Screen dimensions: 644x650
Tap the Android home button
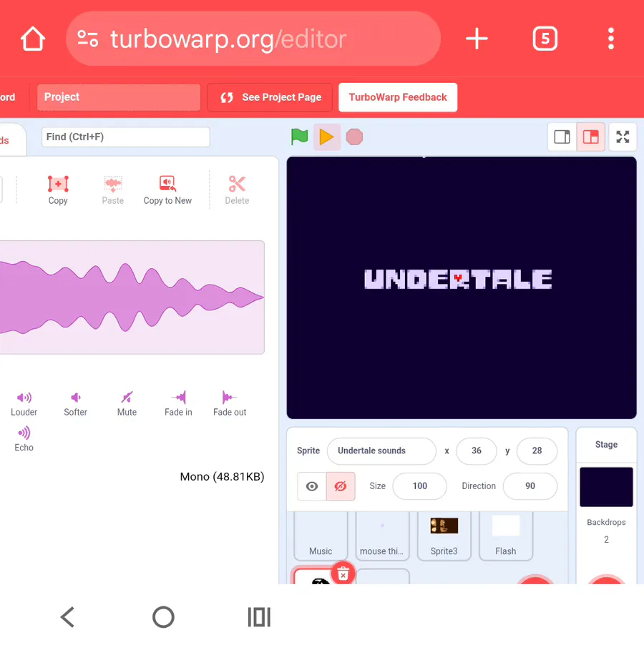point(163,617)
